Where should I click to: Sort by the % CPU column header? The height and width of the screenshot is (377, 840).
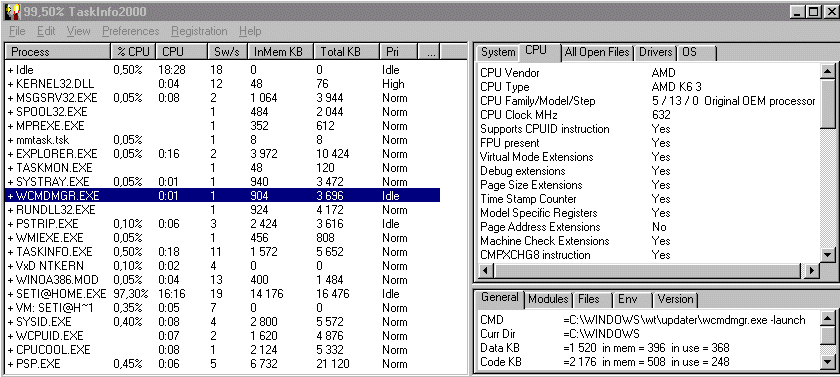(133, 52)
